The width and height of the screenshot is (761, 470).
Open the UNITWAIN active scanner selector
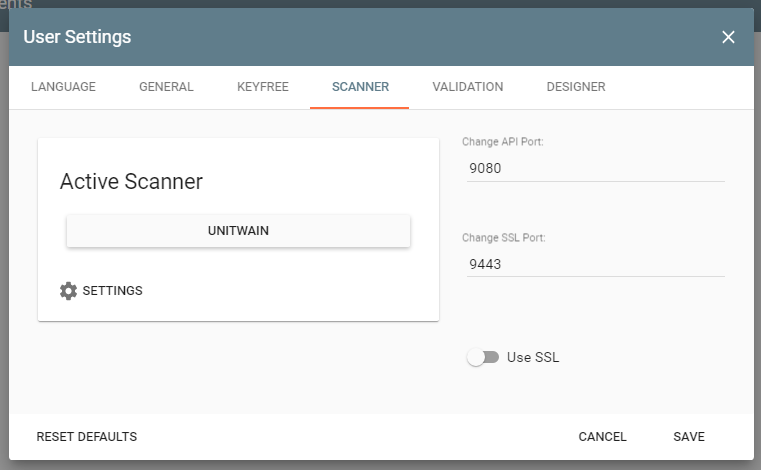pos(238,230)
